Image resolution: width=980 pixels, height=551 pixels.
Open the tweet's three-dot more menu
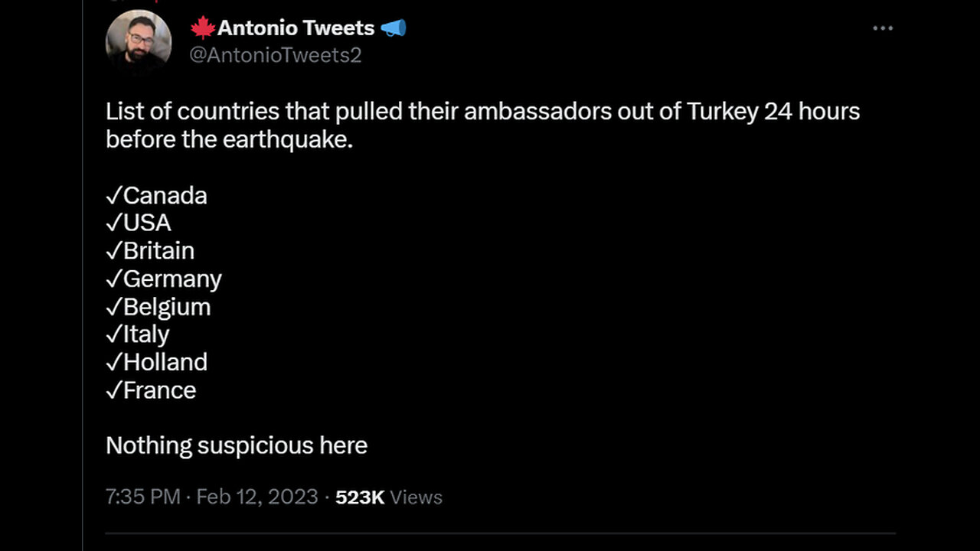(x=883, y=28)
